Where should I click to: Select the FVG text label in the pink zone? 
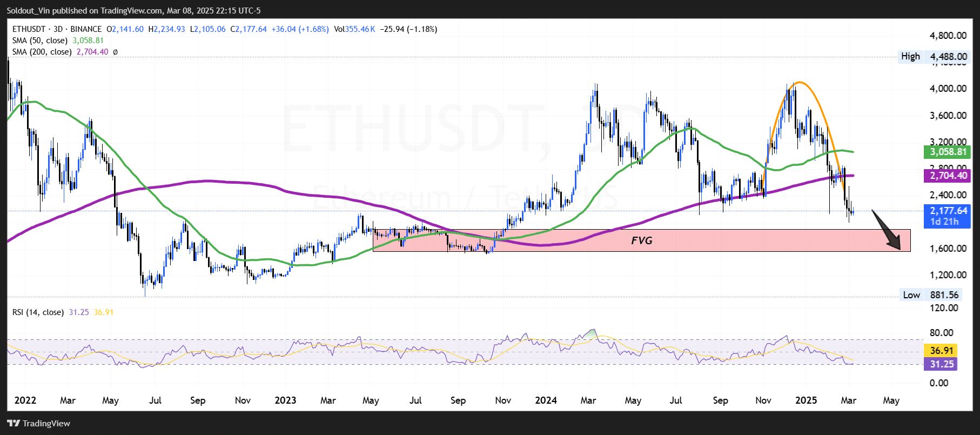click(642, 240)
